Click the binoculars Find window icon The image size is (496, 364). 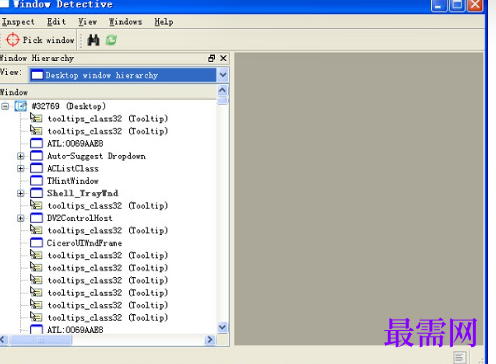[x=93, y=40]
